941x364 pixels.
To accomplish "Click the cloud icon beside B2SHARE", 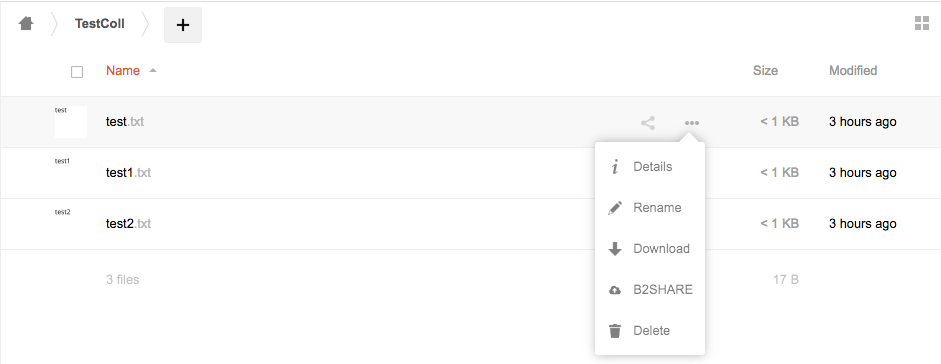I will [x=615, y=290].
